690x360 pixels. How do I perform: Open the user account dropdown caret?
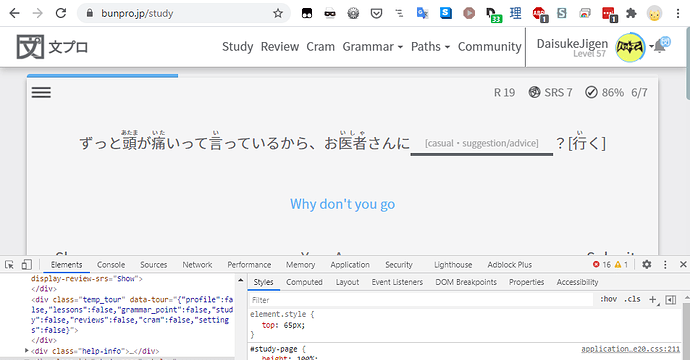point(651,47)
